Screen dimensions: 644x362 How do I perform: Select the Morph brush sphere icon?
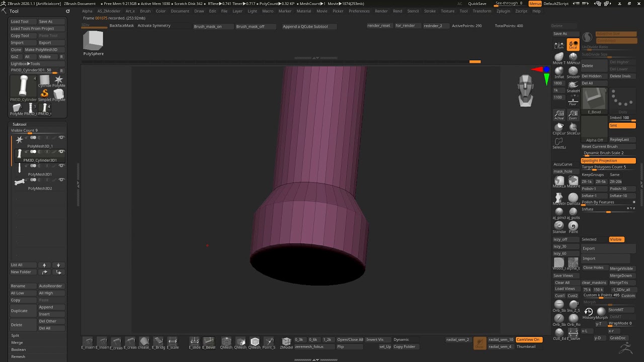point(601,313)
